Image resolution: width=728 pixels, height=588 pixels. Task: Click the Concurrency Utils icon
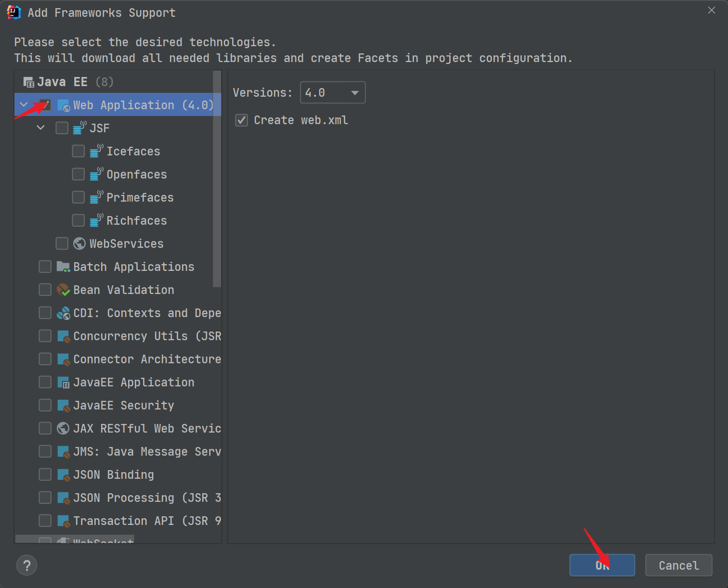pos(64,336)
